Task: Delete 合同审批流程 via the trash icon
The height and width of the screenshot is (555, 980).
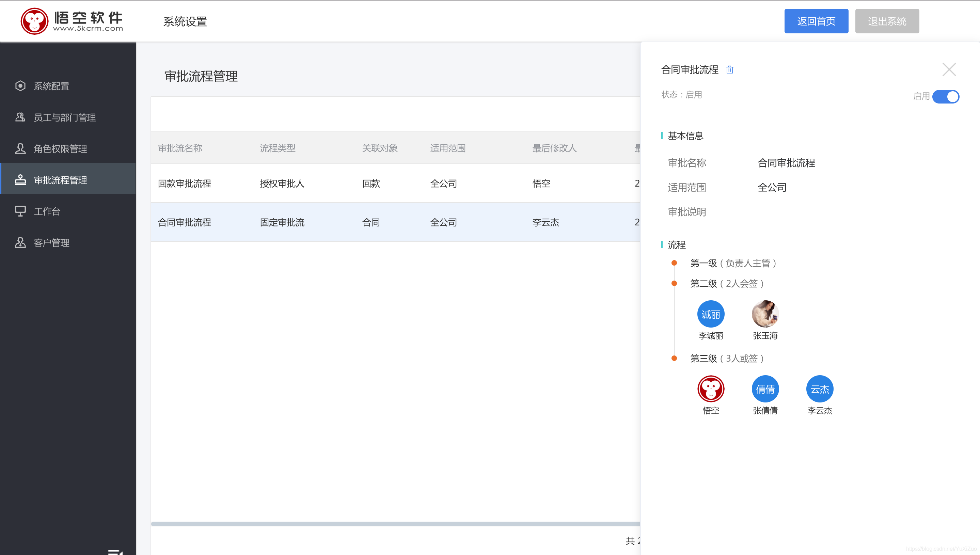Action: coord(730,70)
